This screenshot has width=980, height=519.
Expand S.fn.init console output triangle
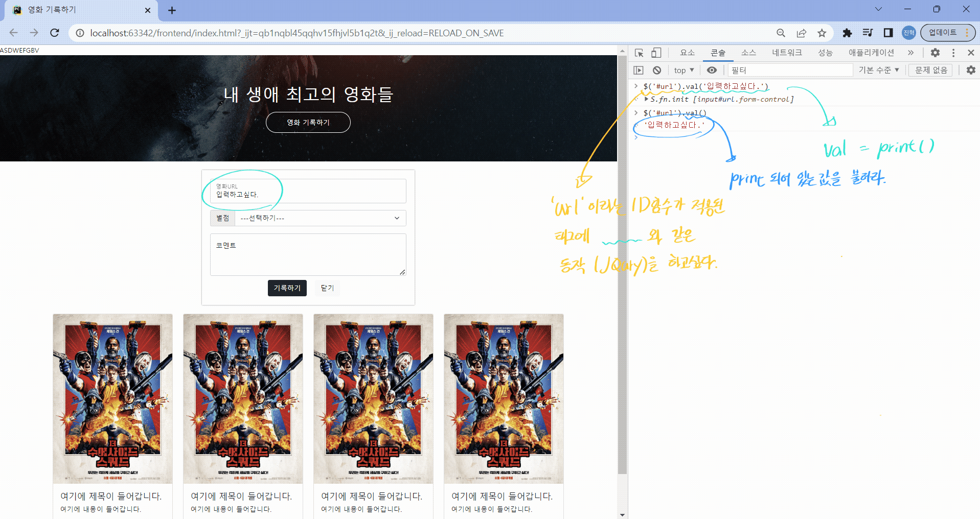[647, 99]
